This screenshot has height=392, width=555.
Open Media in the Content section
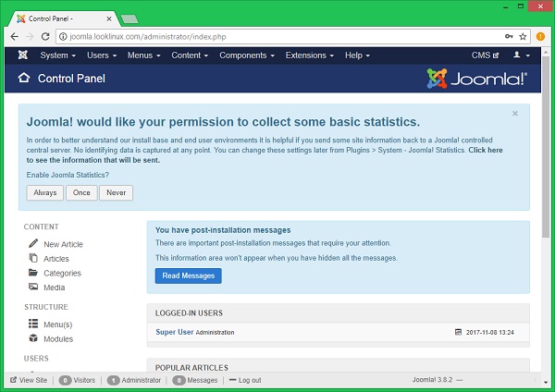point(55,288)
